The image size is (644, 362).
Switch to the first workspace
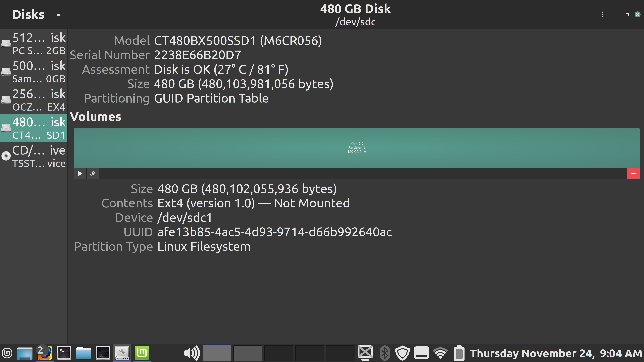[217, 353]
